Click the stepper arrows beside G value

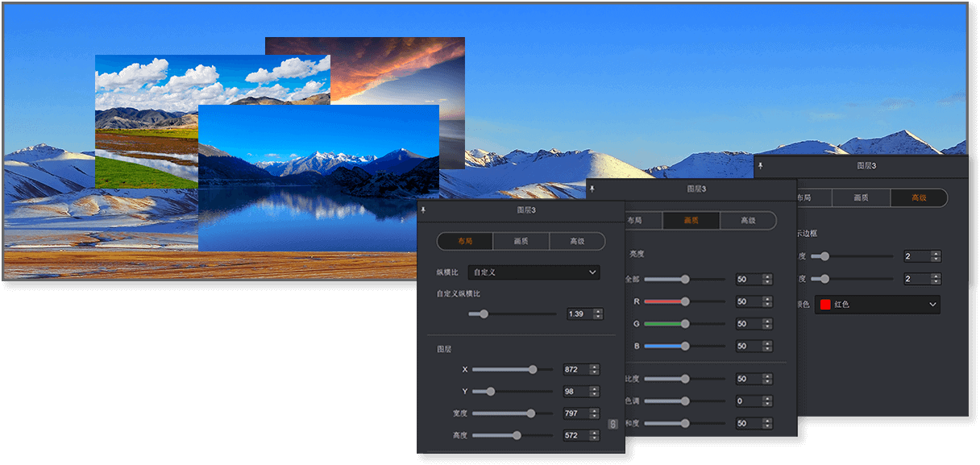click(x=767, y=324)
